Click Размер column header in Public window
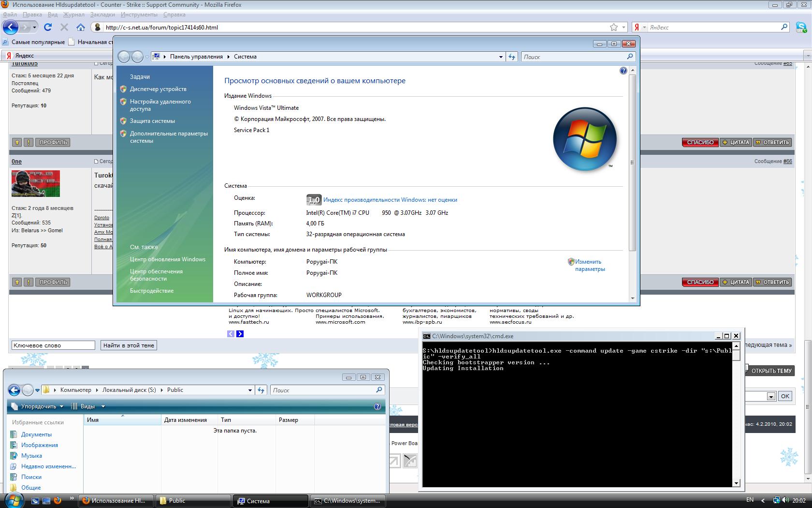 tap(295, 420)
